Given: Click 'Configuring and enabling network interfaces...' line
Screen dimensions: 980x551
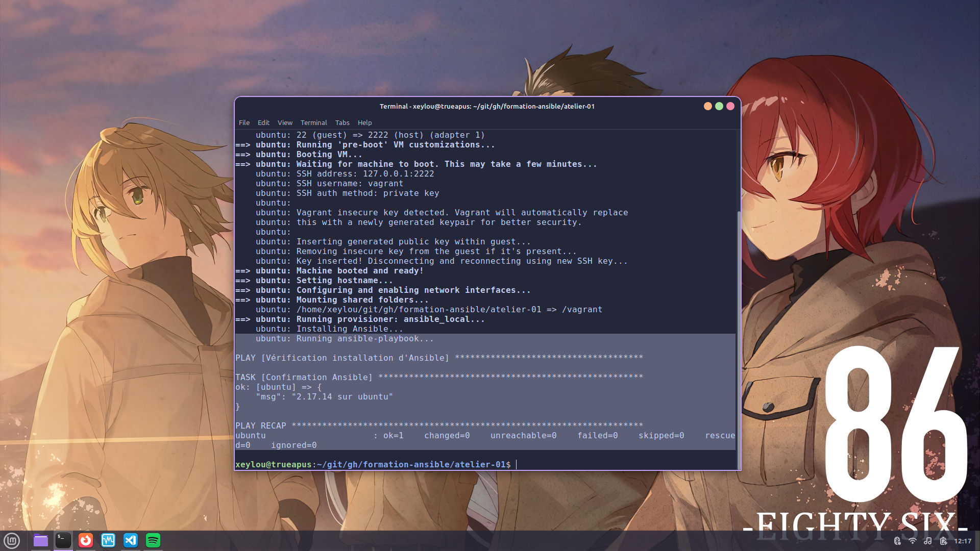Looking at the screenshot, I should tap(383, 290).
